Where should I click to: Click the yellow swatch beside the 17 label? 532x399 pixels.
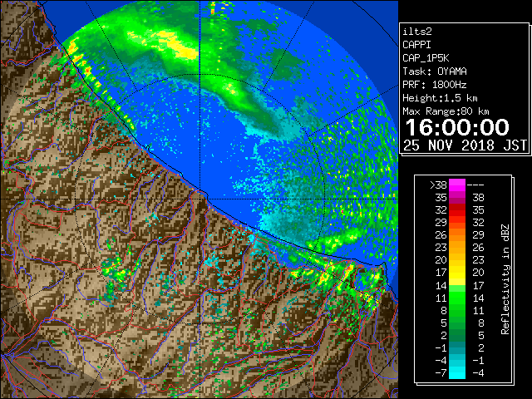[x=457, y=273]
